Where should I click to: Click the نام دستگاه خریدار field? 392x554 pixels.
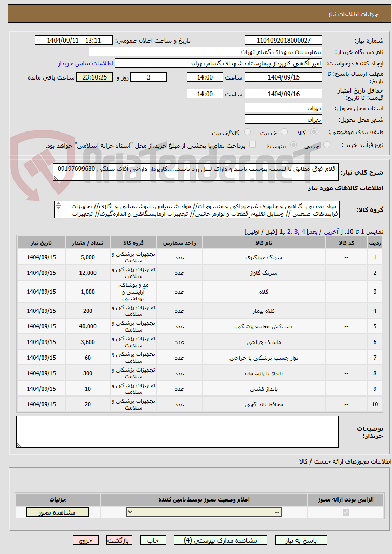tap(206, 52)
